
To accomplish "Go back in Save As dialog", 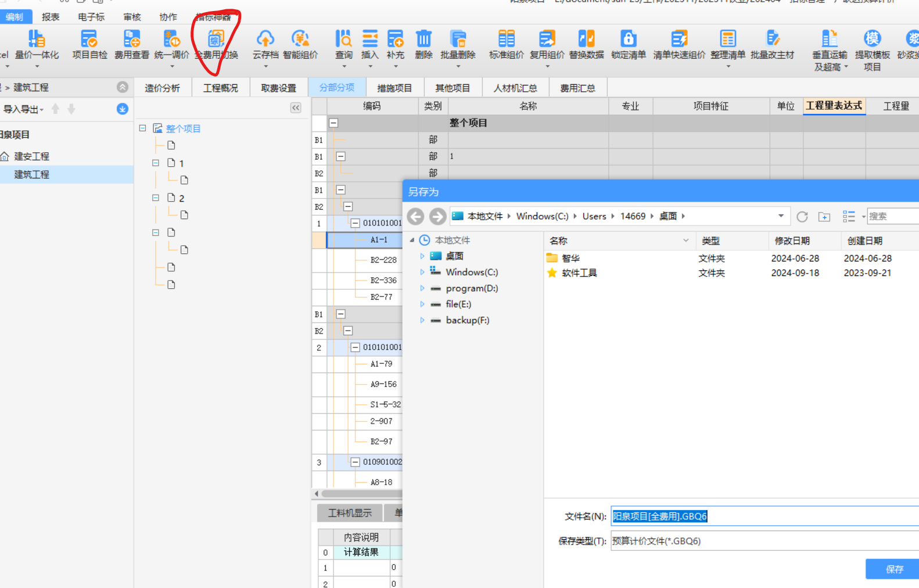I will [x=415, y=217].
